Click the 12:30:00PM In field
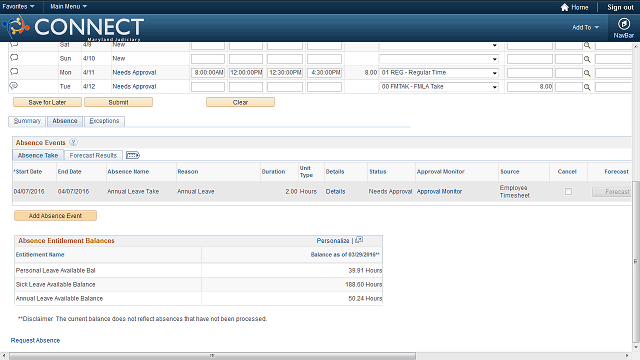The image size is (640, 360). point(285,73)
